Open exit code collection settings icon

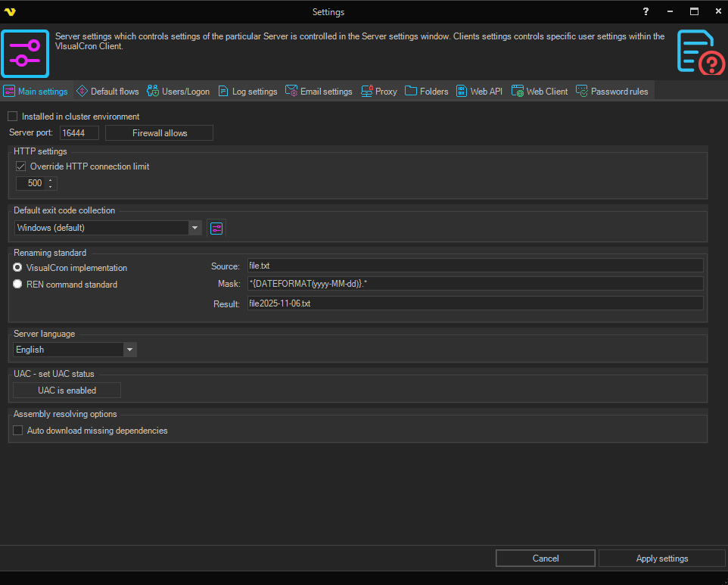[x=216, y=228]
